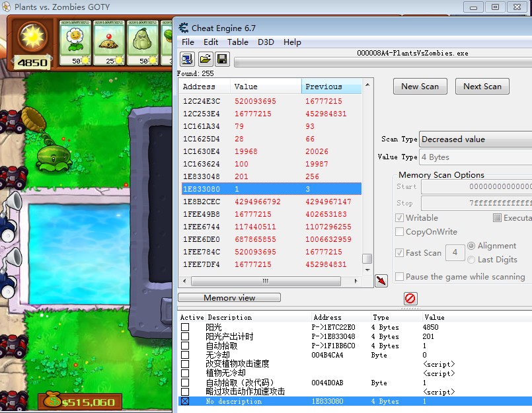
Task: Select the Potato Mine seed packet
Action: (109, 43)
